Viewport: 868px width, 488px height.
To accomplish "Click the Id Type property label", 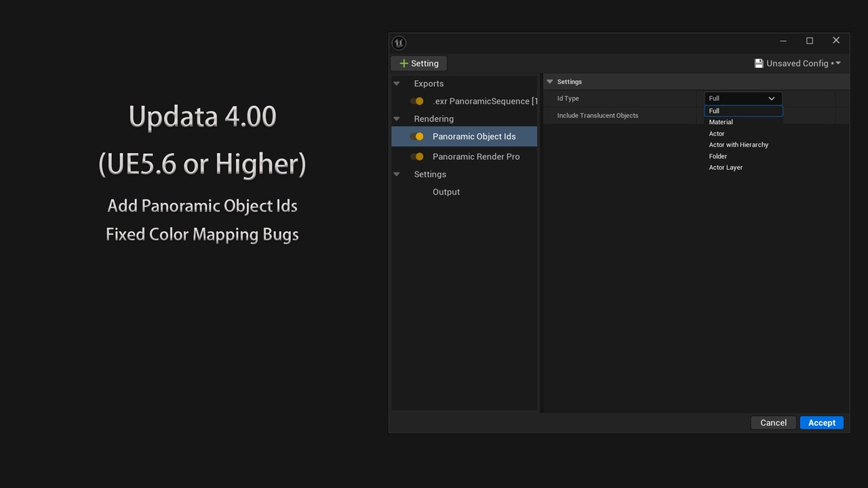I will click(x=568, y=98).
